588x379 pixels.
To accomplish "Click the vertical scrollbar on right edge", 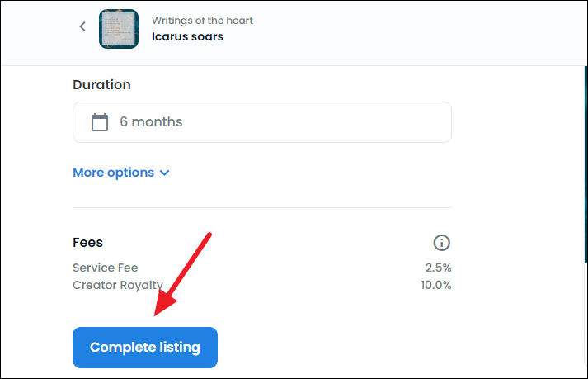I will pyautogui.click(x=586, y=165).
